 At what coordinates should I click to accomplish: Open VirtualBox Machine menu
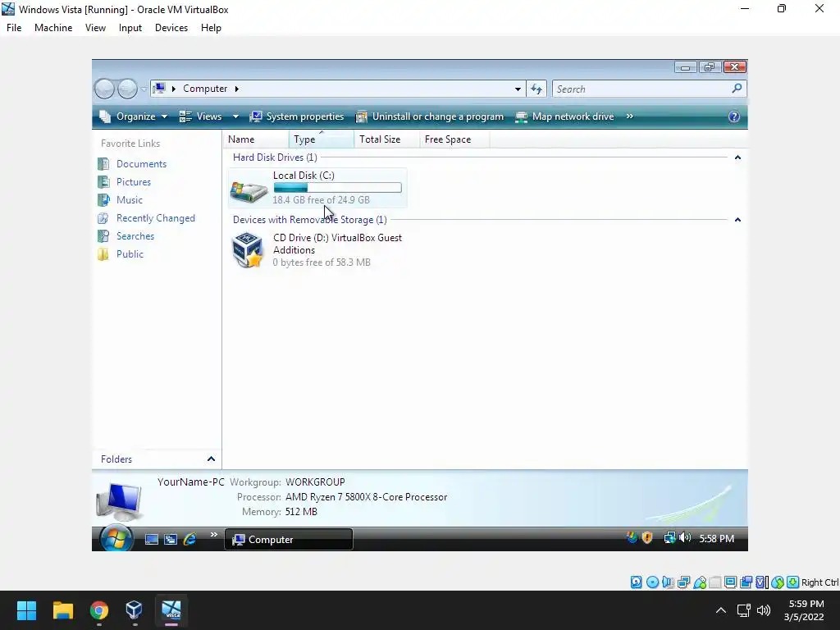click(x=53, y=28)
